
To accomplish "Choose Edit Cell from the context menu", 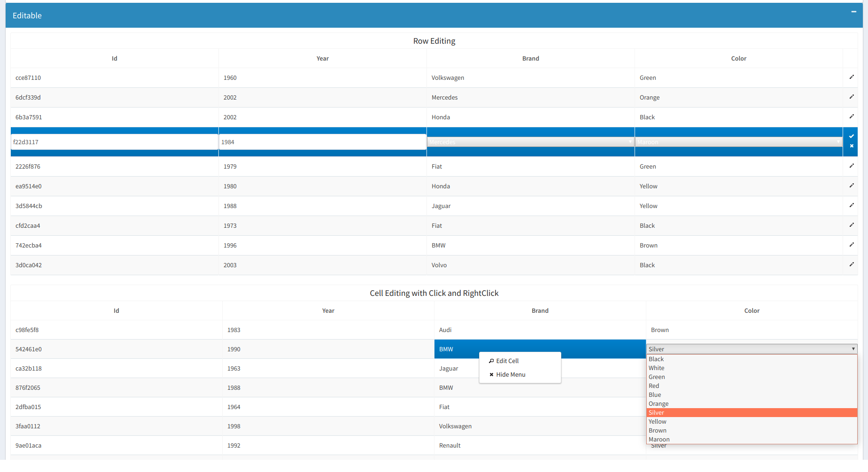I will point(508,361).
